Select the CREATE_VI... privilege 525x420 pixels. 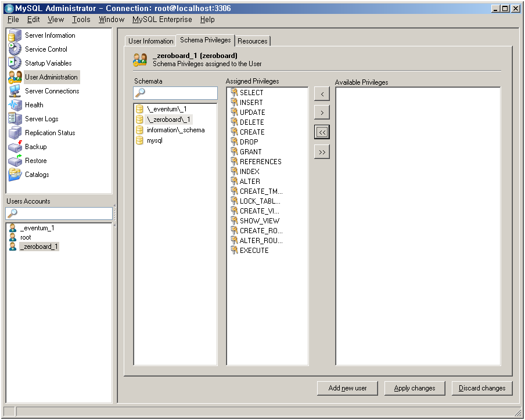(256, 211)
